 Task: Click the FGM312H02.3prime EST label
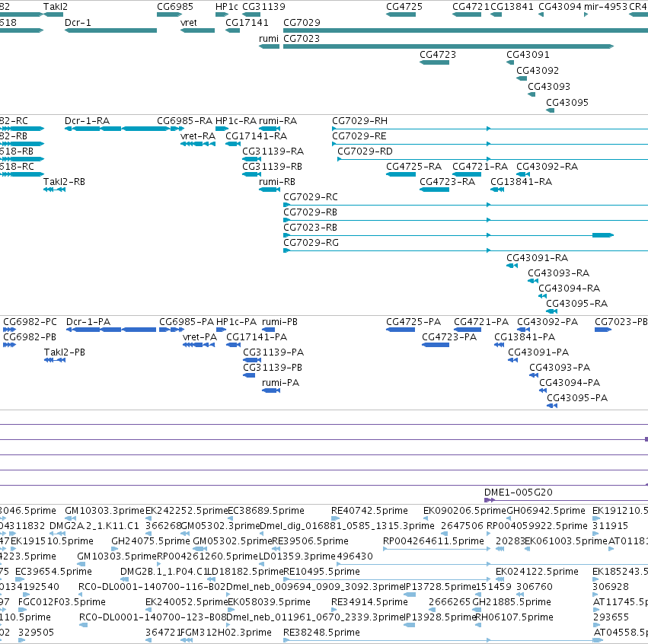(226, 633)
